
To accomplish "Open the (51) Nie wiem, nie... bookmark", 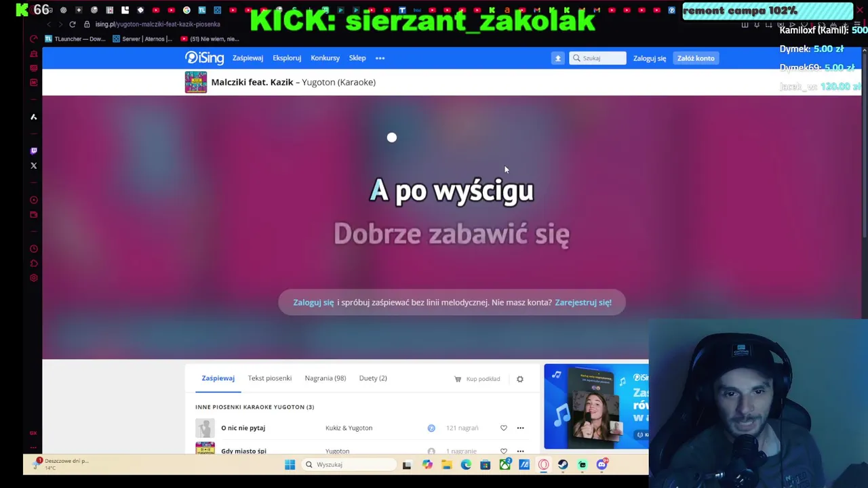I will point(210,39).
